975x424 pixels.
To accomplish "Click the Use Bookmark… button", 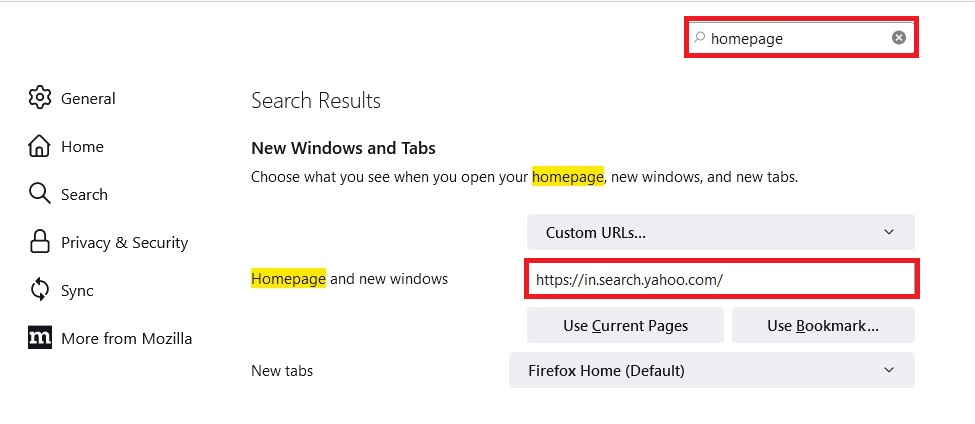I will [823, 325].
